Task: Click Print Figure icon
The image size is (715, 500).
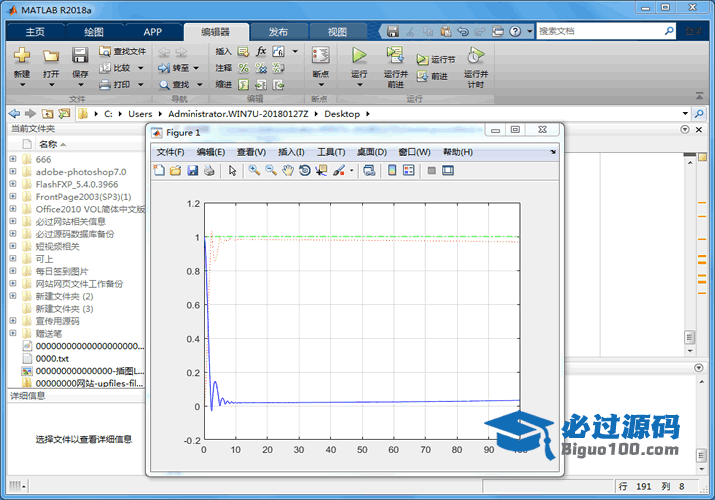Action: [x=209, y=170]
